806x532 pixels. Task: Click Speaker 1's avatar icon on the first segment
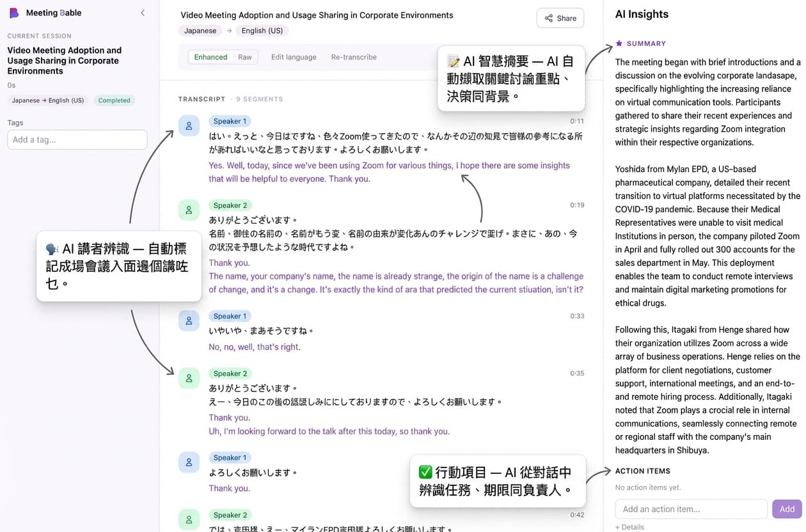pyautogui.click(x=189, y=126)
